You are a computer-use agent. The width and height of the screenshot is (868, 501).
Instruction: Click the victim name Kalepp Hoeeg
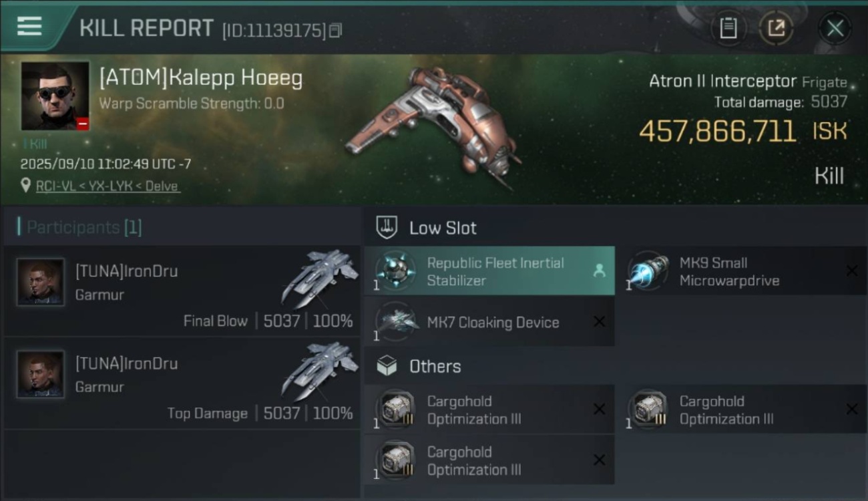click(x=201, y=78)
